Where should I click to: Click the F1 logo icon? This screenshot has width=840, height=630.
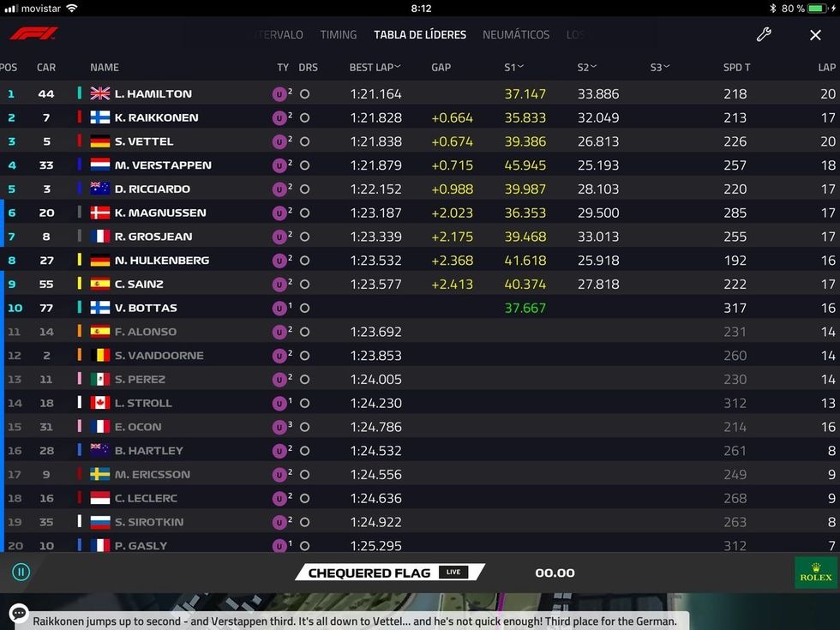coord(34,34)
